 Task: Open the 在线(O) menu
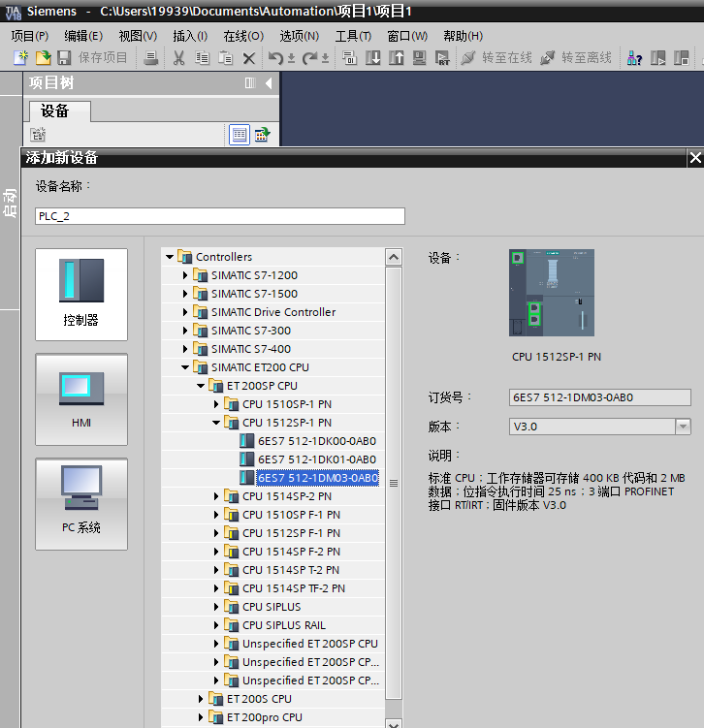(242, 36)
